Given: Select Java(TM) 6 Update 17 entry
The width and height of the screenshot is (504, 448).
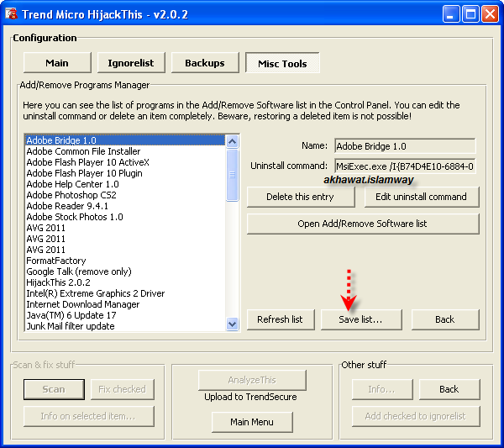Looking at the screenshot, I should tap(125, 315).
